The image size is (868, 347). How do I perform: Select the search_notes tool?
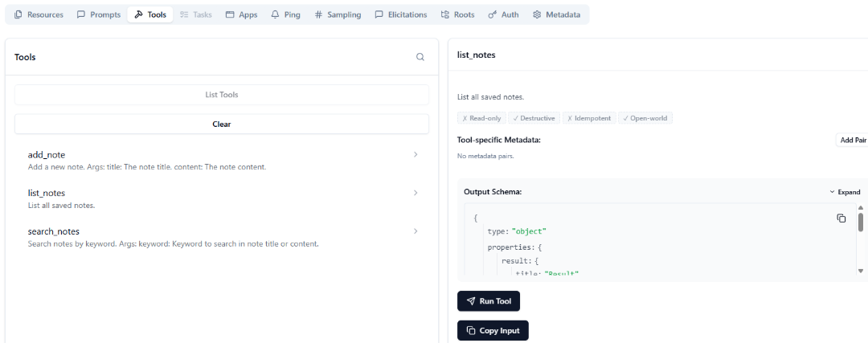pyautogui.click(x=222, y=237)
